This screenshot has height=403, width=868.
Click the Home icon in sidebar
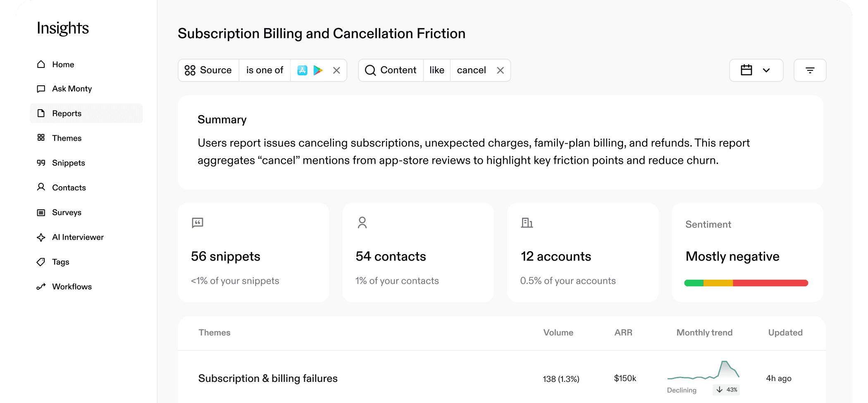(41, 64)
